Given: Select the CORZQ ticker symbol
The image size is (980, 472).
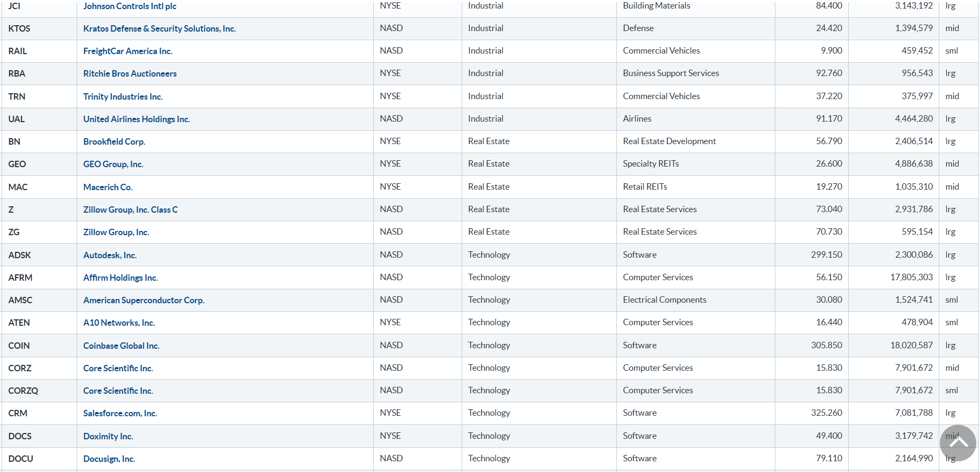Looking at the screenshot, I should coord(24,391).
